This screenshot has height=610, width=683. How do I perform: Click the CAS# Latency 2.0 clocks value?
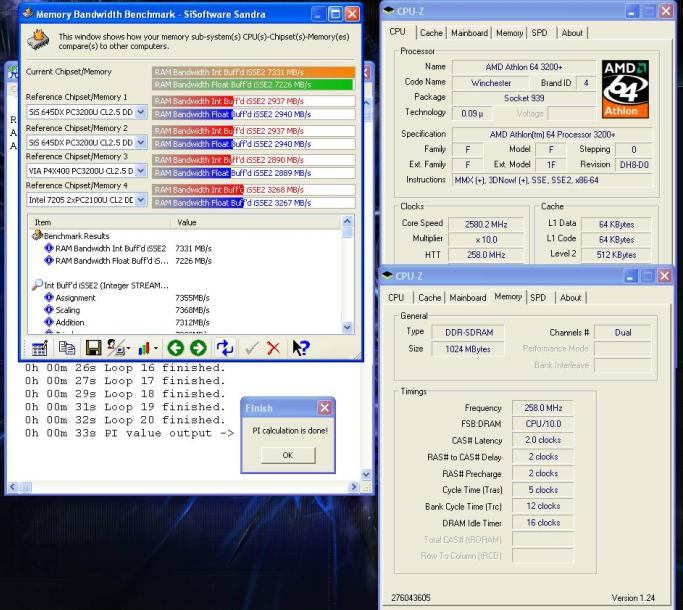tap(543, 440)
